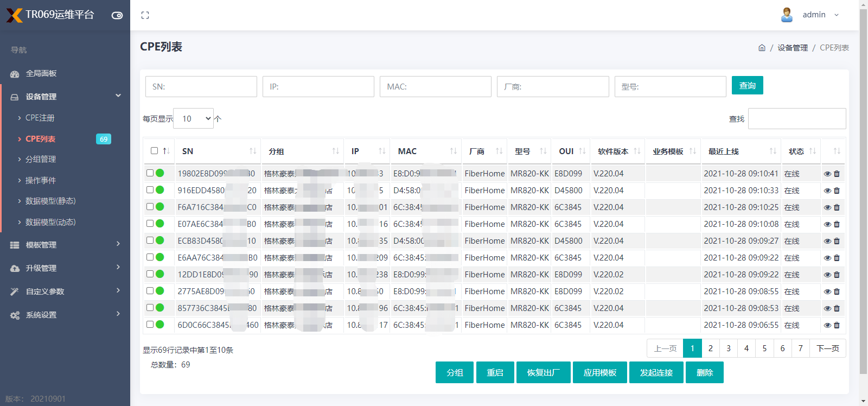This screenshot has height=406, width=868.
Task: Open the admin account dropdown arrow
Action: pos(837,15)
